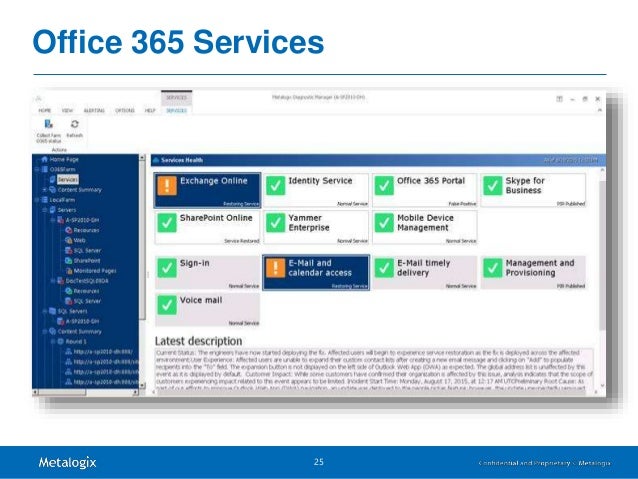Select the SharePoint Online service tile

point(208,227)
